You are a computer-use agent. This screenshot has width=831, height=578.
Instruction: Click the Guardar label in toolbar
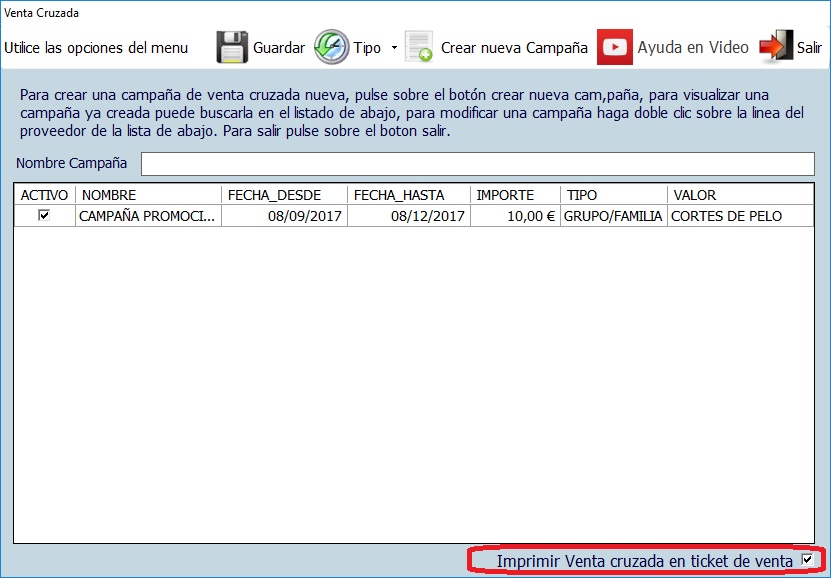point(279,48)
